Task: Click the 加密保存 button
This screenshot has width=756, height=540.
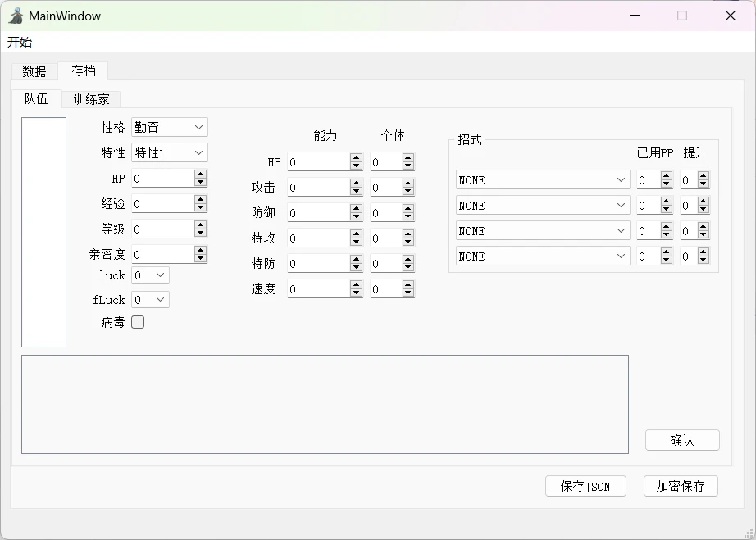Action: point(681,486)
